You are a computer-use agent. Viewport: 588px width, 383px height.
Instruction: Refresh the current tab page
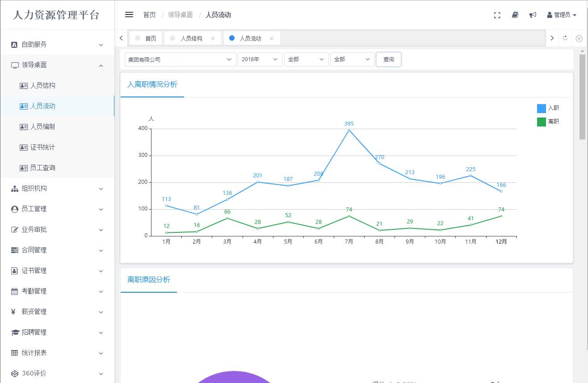pos(565,38)
